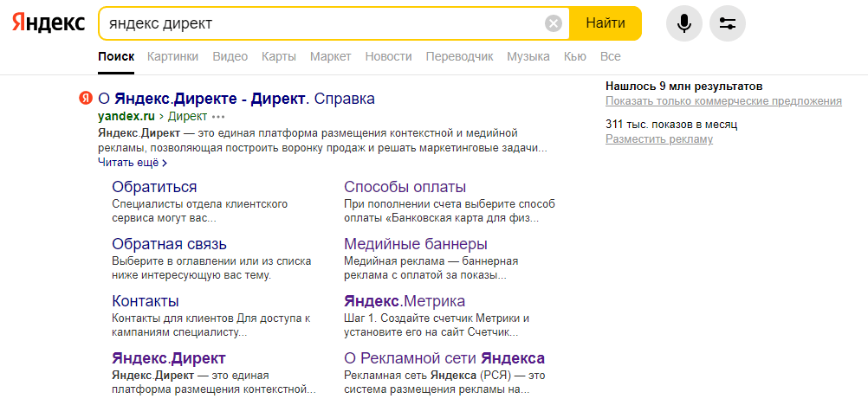
Task: Open search settings sliders icon
Action: [x=728, y=23]
